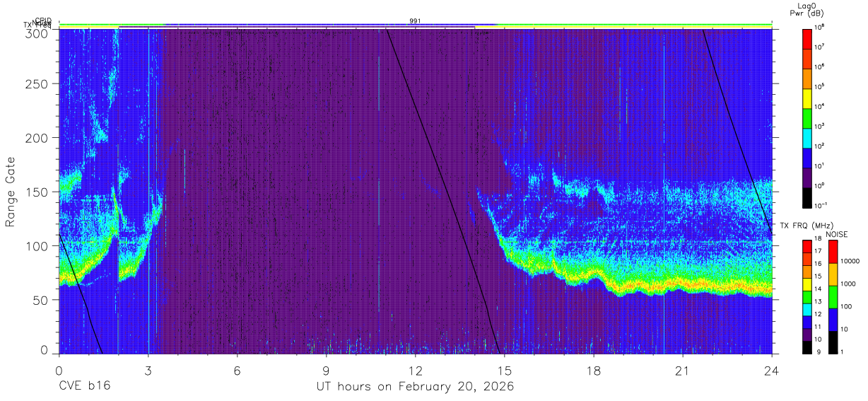Click the 'Range Gate' y-axis label

pyautogui.click(x=11, y=192)
